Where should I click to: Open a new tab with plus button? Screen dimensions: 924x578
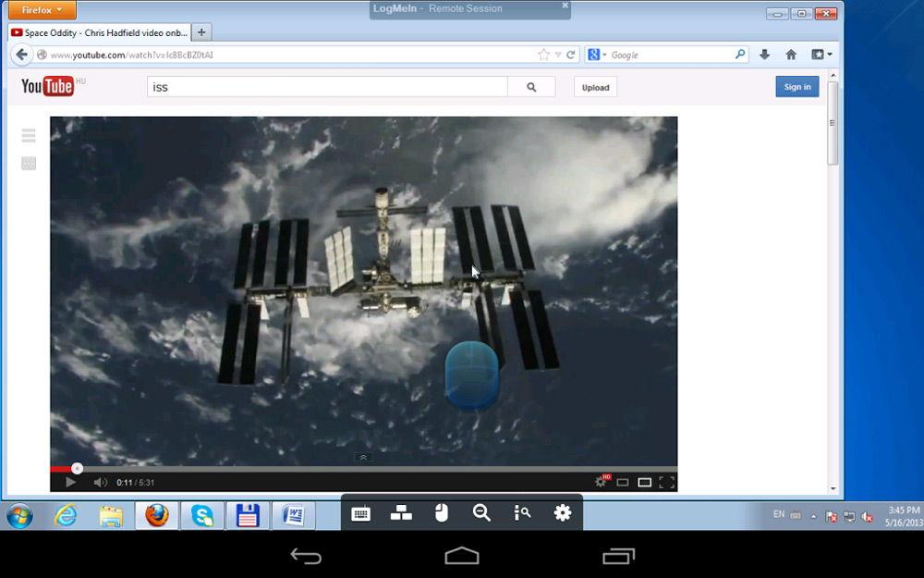201,32
